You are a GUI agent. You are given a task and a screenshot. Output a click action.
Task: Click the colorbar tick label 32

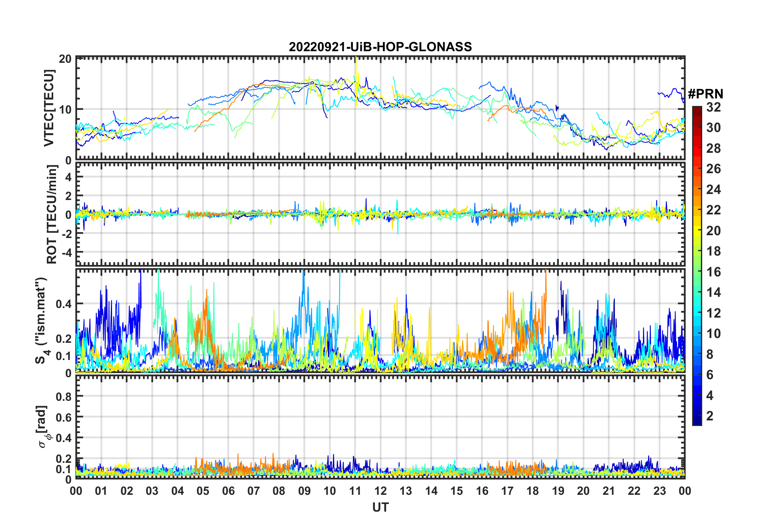tap(713, 107)
